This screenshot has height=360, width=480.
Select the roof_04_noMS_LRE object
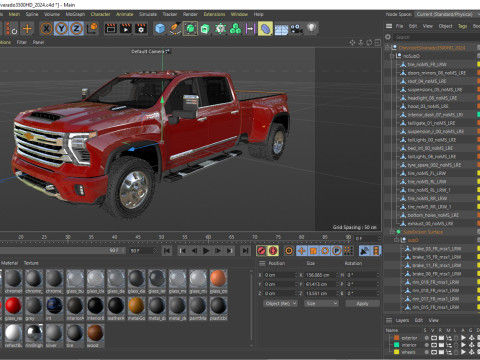tap(427, 81)
